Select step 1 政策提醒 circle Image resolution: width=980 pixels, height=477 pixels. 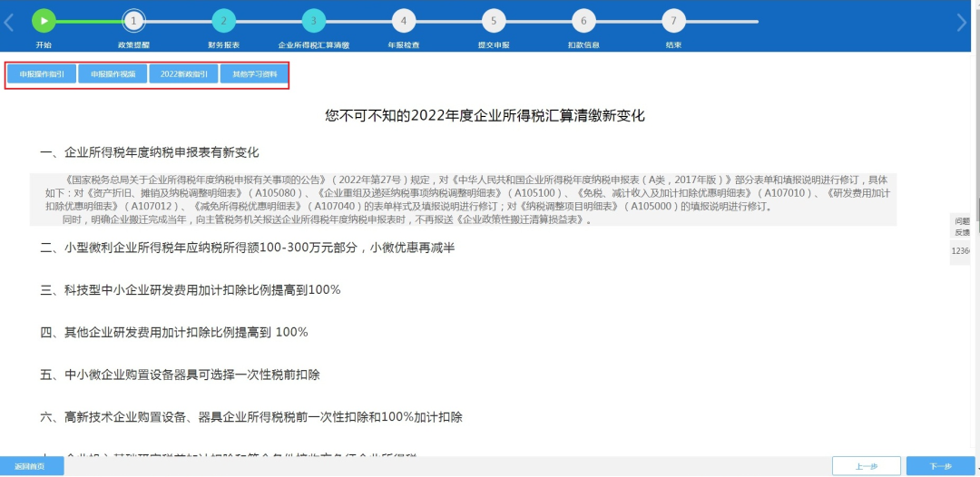pos(133,21)
